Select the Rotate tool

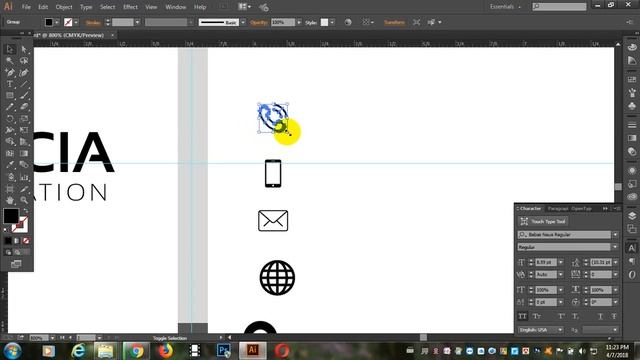[10, 119]
